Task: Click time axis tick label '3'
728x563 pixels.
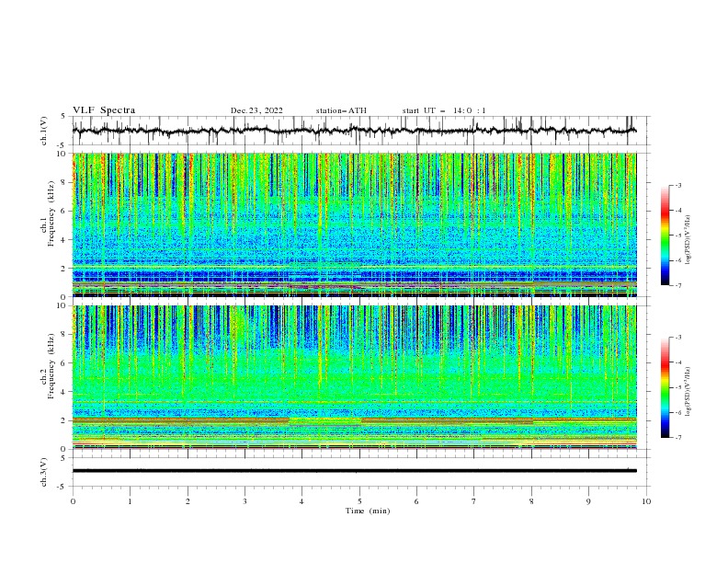Action: click(245, 501)
